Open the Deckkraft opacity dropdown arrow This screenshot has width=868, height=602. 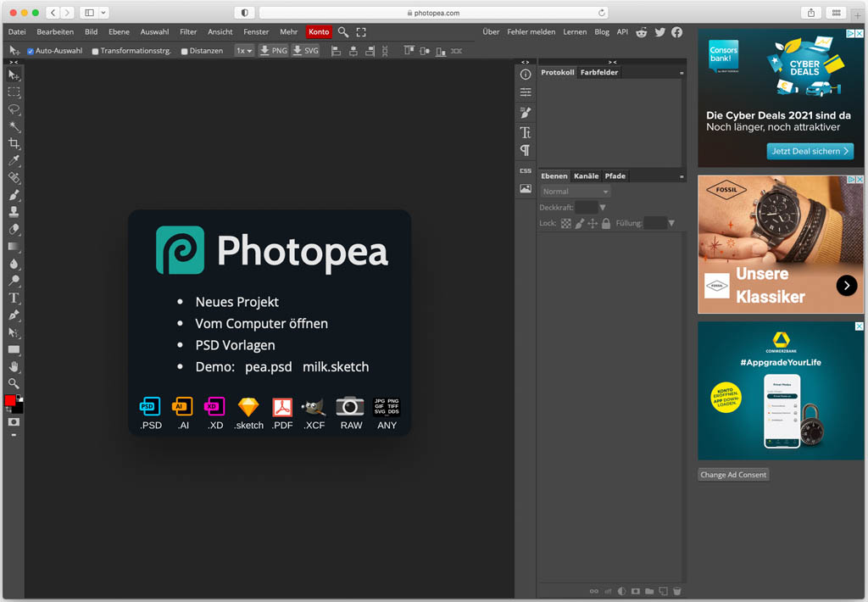tap(603, 207)
